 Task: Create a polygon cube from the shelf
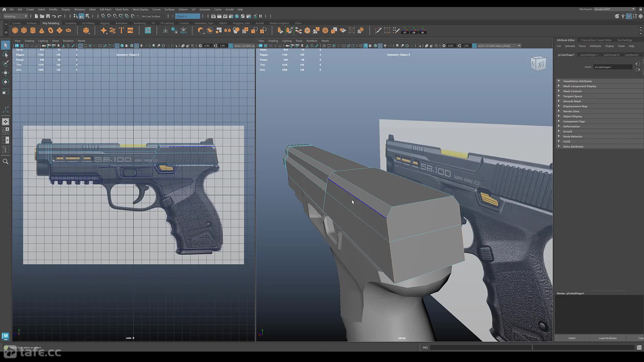point(24,31)
